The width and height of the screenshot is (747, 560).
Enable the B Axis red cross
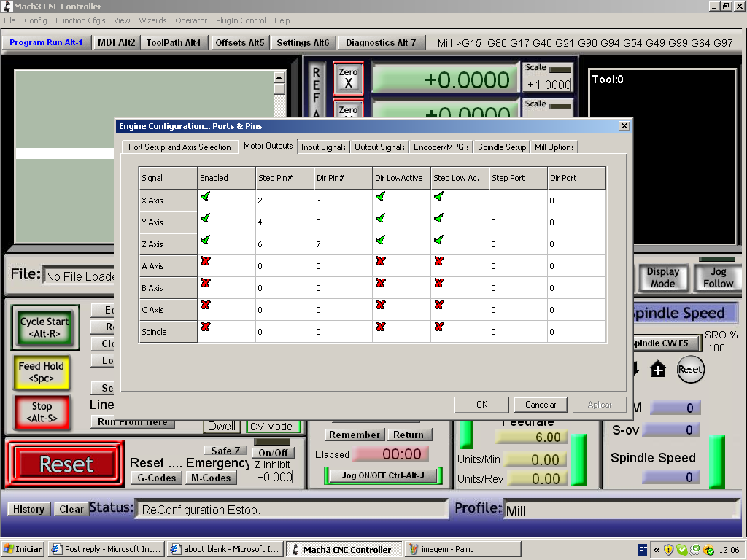(205, 284)
